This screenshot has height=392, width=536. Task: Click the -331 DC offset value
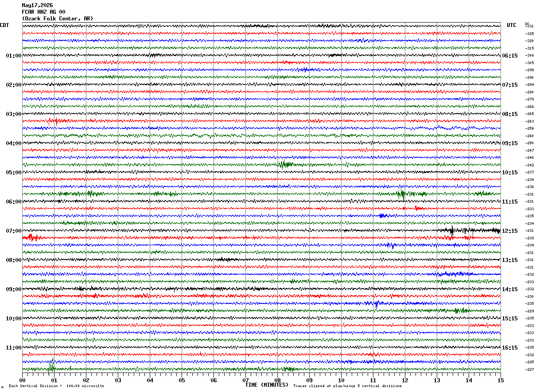(529, 27)
